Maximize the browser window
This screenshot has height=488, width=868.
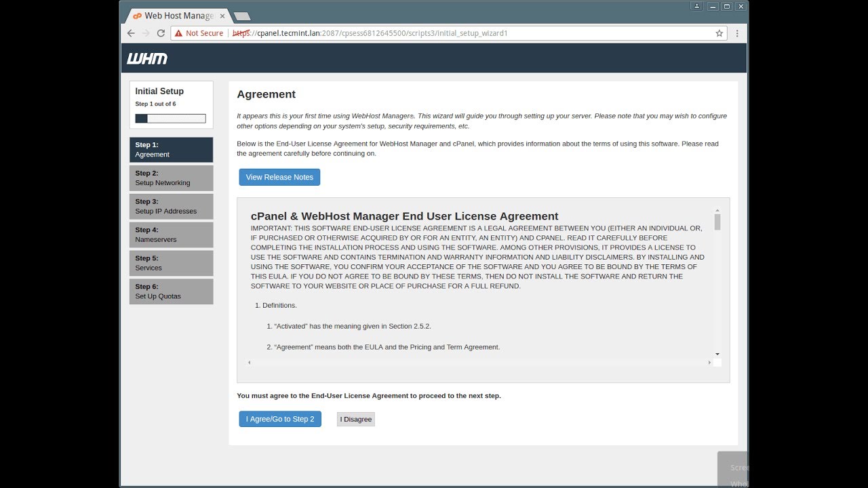click(x=727, y=6)
